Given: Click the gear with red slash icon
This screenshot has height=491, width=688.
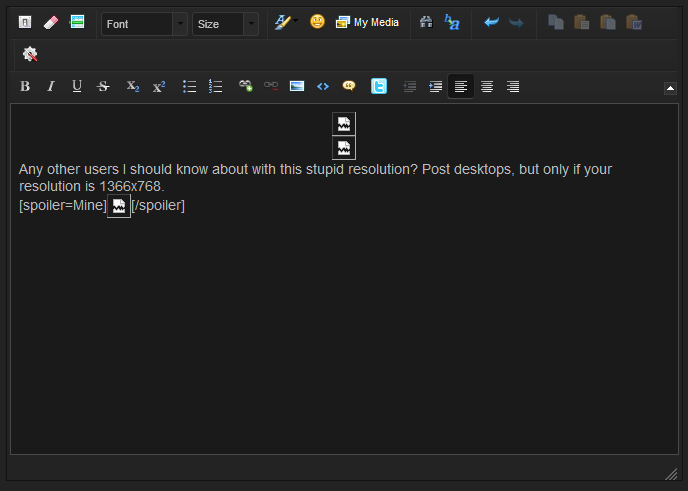Looking at the screenshot, I should tap(30, 54).
